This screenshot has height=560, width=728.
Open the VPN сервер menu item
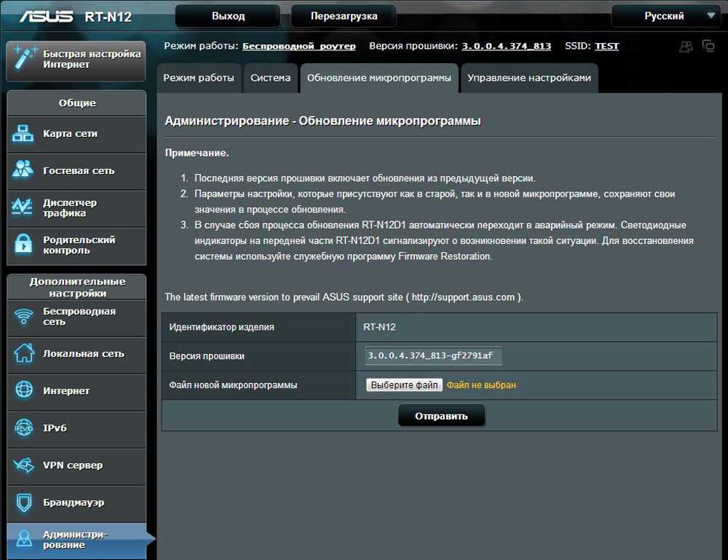click(x=76, y=466)
